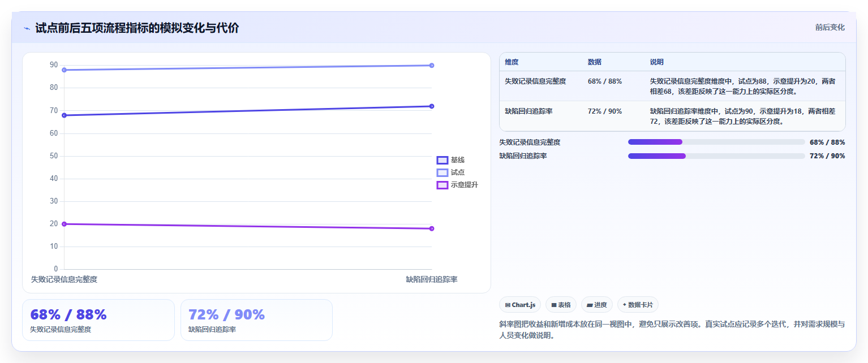Select the 进度 chip
The width and height of the screenshot is (868, 363).
point(597,305)
